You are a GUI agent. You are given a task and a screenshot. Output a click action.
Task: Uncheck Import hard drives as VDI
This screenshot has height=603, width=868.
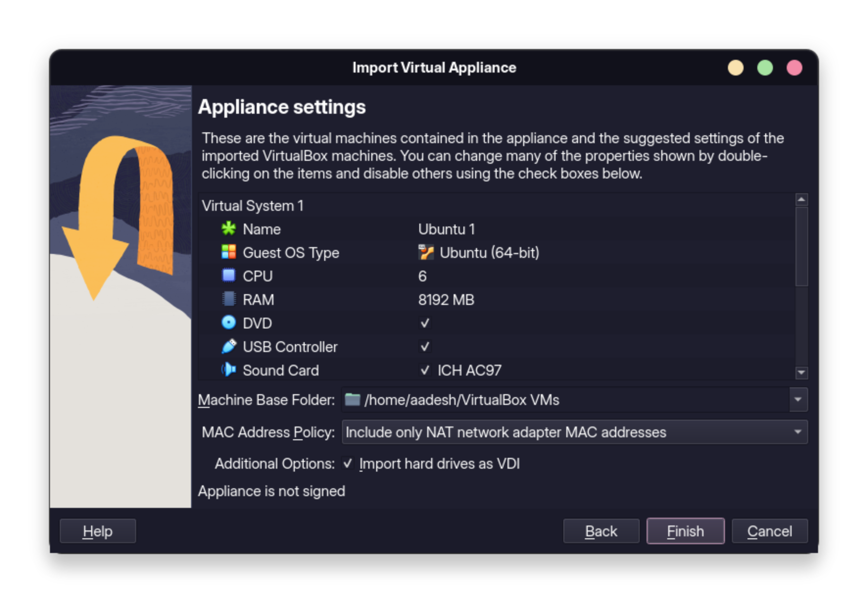[348, 463]
